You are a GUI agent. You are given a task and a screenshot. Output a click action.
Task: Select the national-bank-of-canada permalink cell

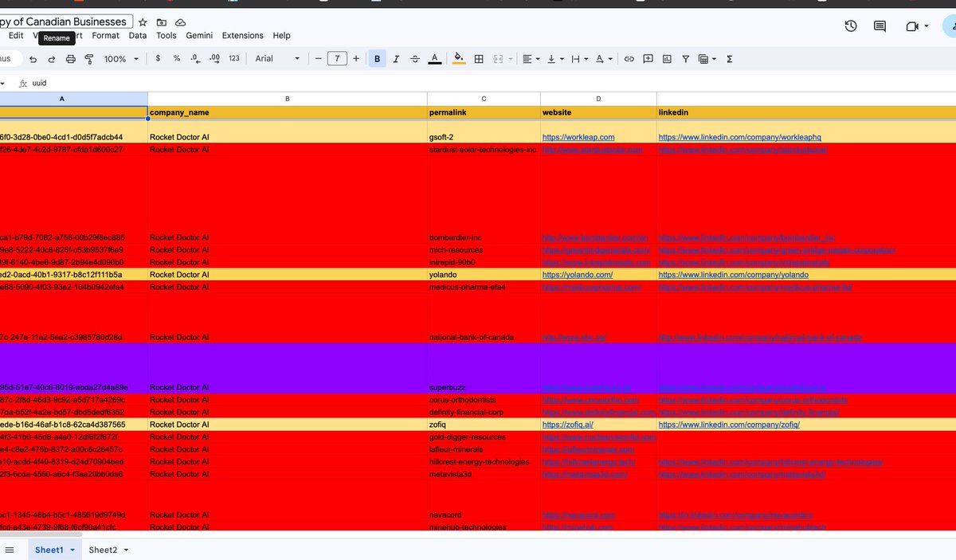tap(484, 318)
